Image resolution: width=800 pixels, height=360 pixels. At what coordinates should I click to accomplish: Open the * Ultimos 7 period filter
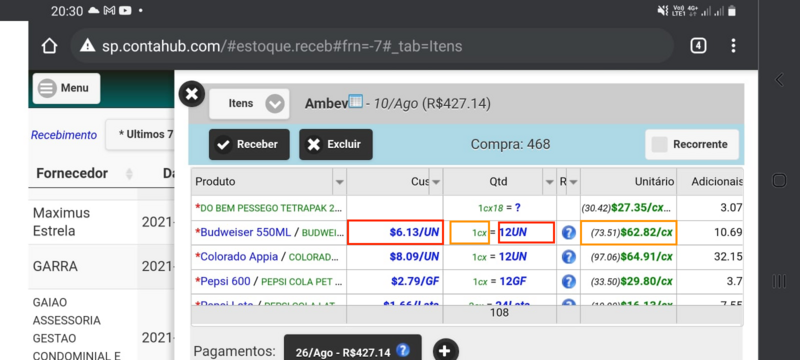click(x=140, y=135)
